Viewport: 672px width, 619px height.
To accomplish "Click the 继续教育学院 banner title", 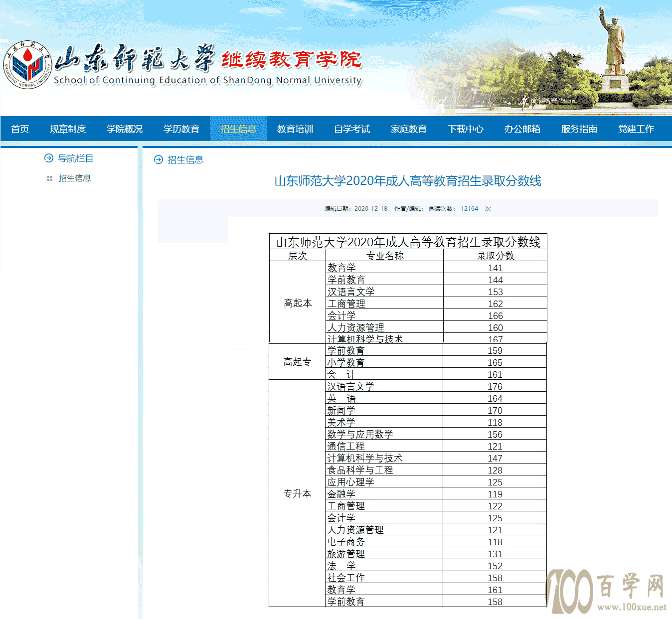I will tap(292, 59).
